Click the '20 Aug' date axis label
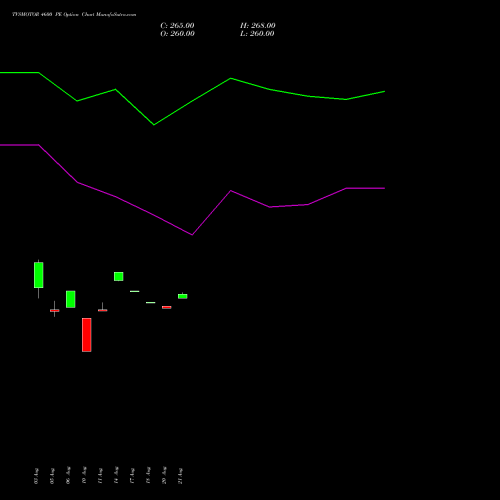500x500 pixels. click(x=164, y=475)
